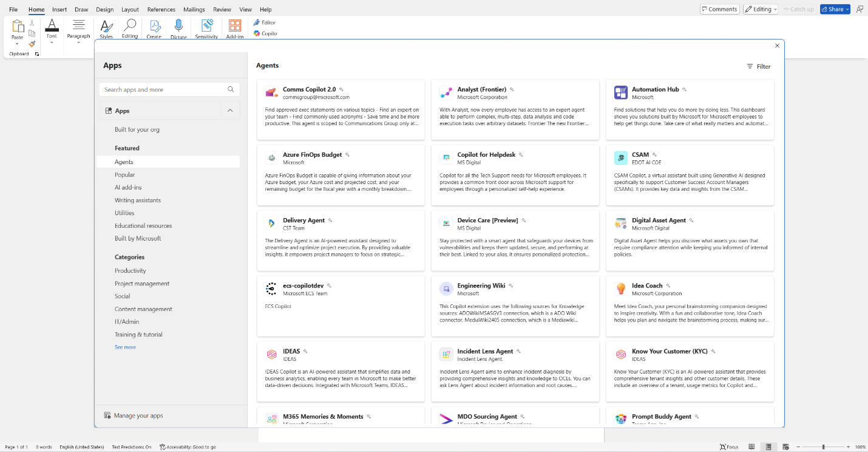Start Dictate microphone
The image size is (868, 452).
click(178, 26)
